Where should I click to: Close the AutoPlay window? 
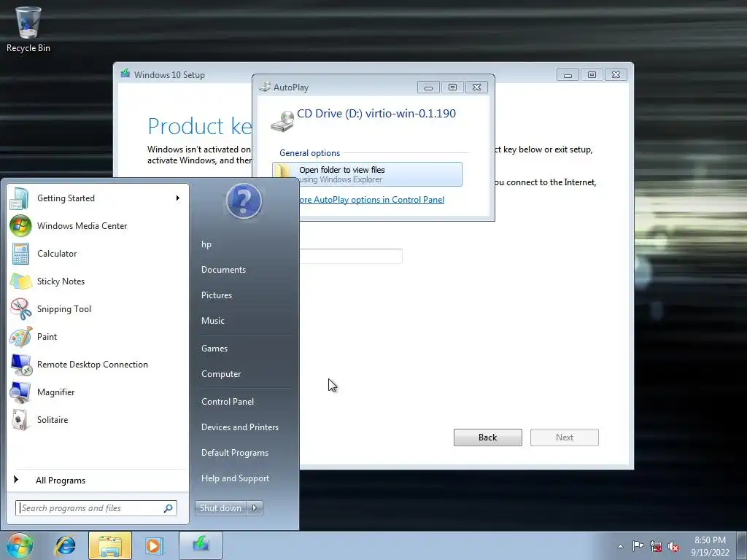pyautogui.click(x=476, y=87)
